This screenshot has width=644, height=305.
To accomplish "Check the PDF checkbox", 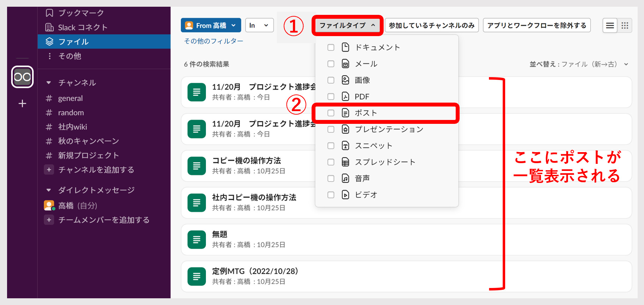I will coord(331,96).
